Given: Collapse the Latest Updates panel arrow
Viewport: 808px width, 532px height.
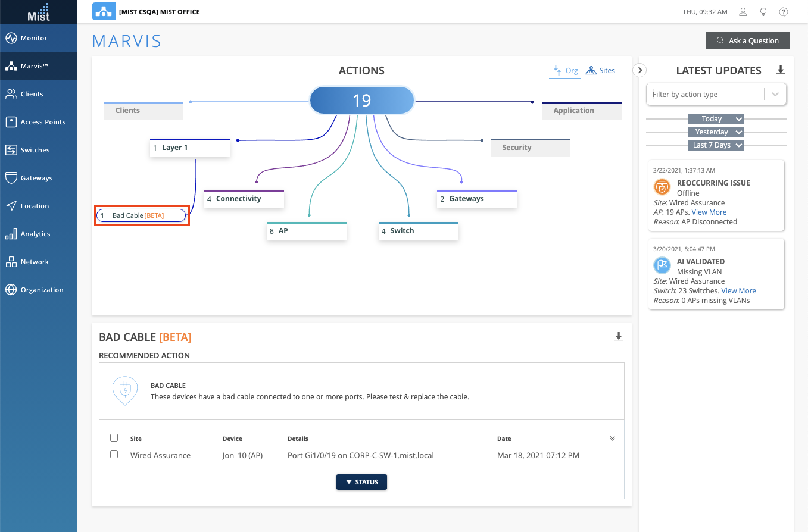Looking at the screenshot, I should click(x=639, y=70).
